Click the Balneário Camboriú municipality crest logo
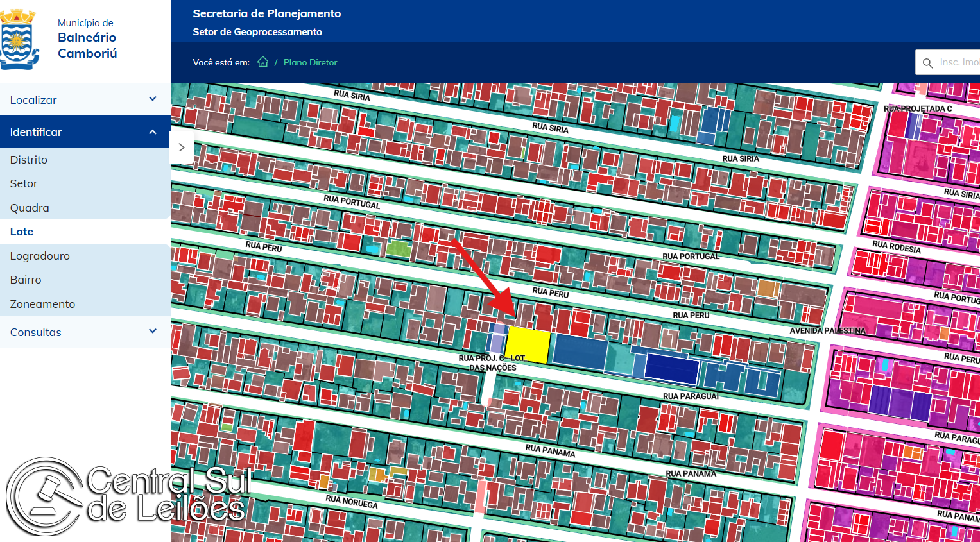Viewport: 980px width, 542px height. pos(19,39)
